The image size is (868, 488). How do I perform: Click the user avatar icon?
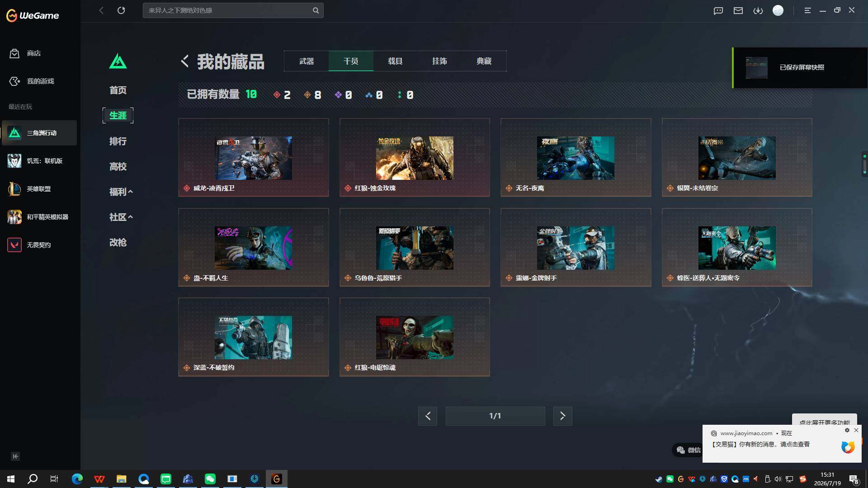(778, 10)
